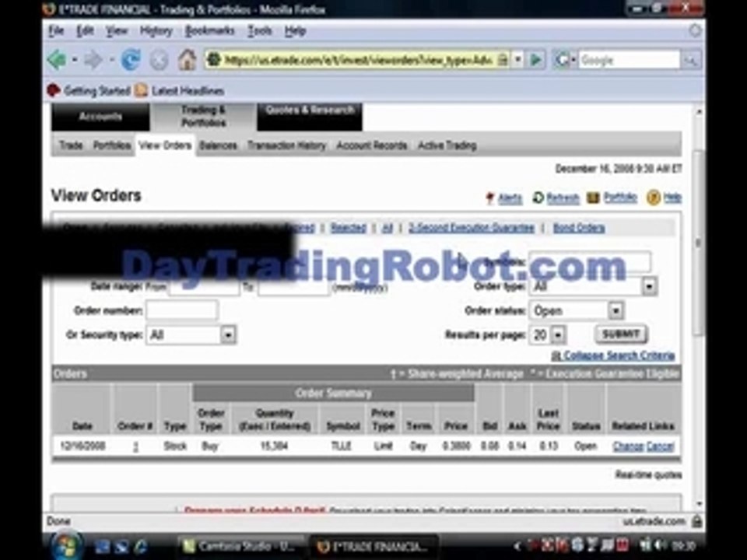Click Collapse Search Criteria
The image size is (747, 560).
[x=619, y=355]
